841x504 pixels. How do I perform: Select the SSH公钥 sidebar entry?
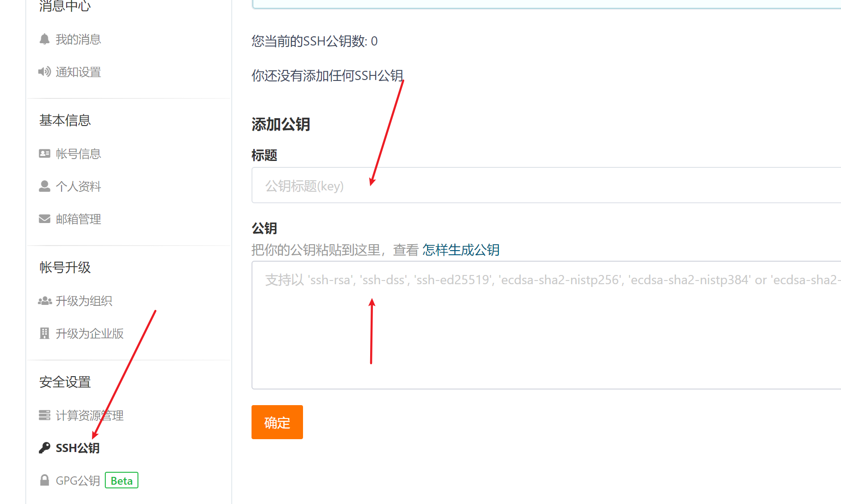click(x=78, y=448)
